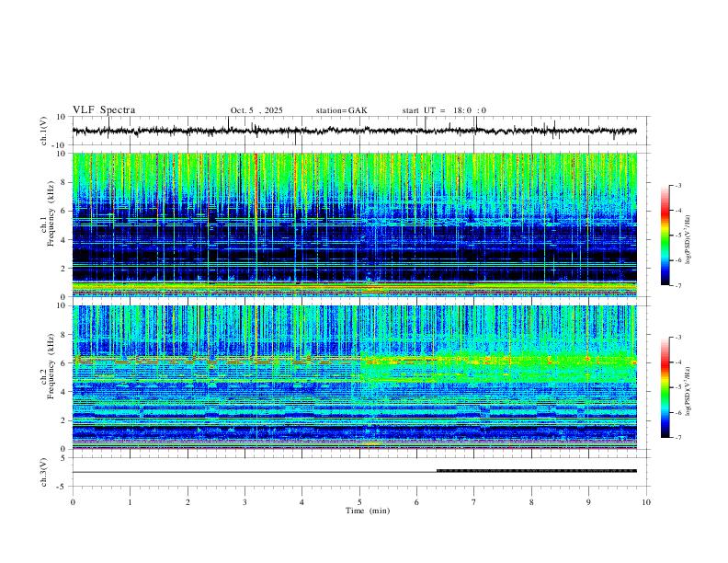
Task: Click the "station=GAK" label
Action: pyautogui.click(x=341, y=110)
